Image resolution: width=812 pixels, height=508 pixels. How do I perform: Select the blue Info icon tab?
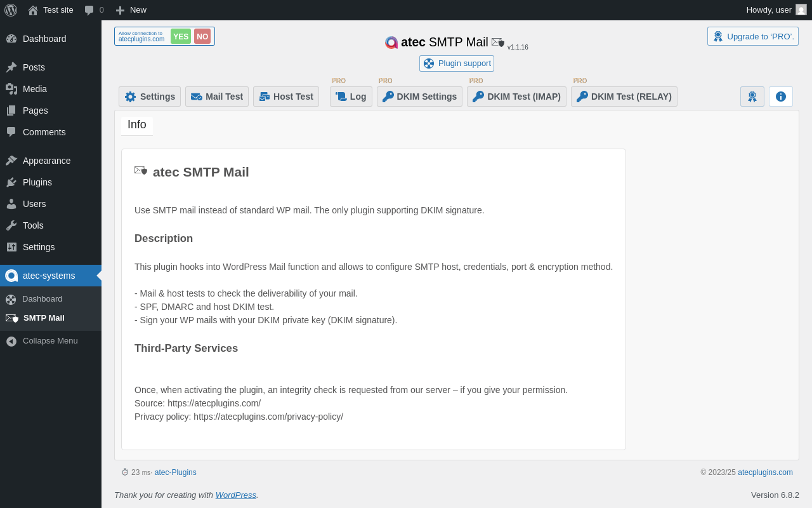coord(780,97)
